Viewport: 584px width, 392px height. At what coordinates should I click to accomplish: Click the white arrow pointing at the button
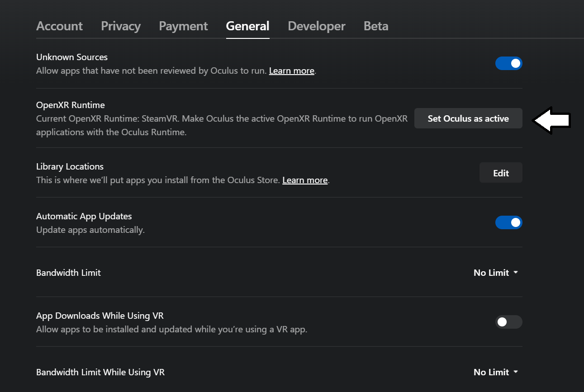click(552, 120)
